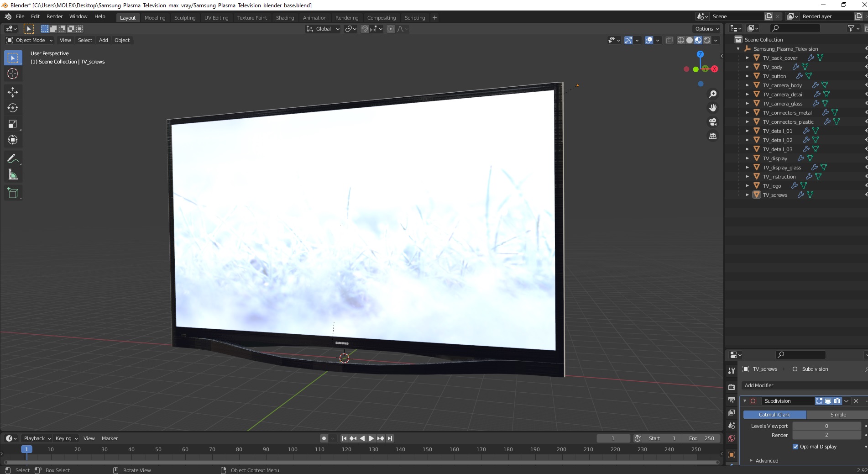Open the viewport Add menu
868x474 pixels.
click(x=104, y=40)
